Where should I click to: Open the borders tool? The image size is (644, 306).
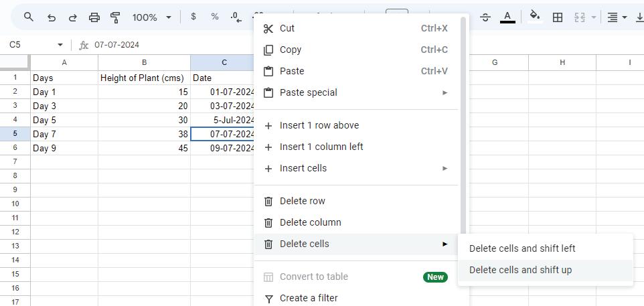pyautogui.click(x=557, y=17)
